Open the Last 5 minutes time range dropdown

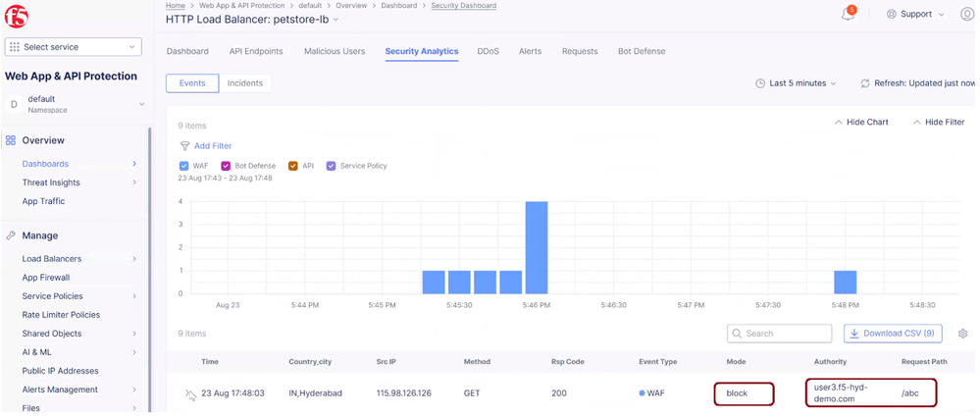tap(797, 83)
